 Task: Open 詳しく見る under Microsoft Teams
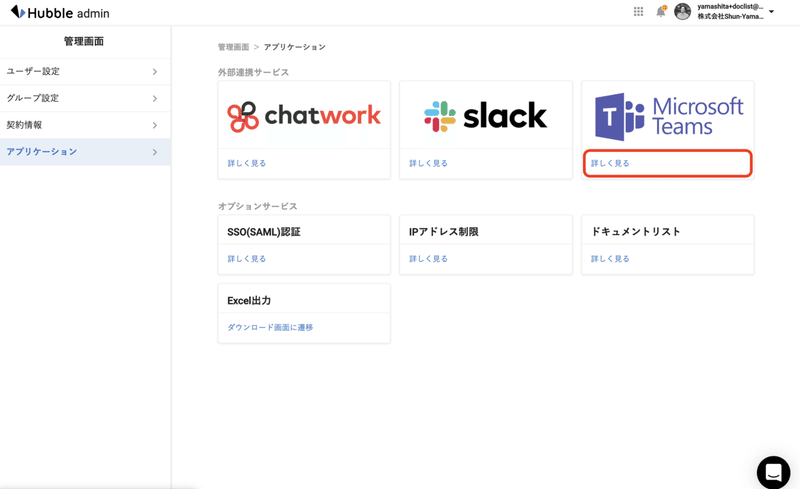tap(610, 163)
